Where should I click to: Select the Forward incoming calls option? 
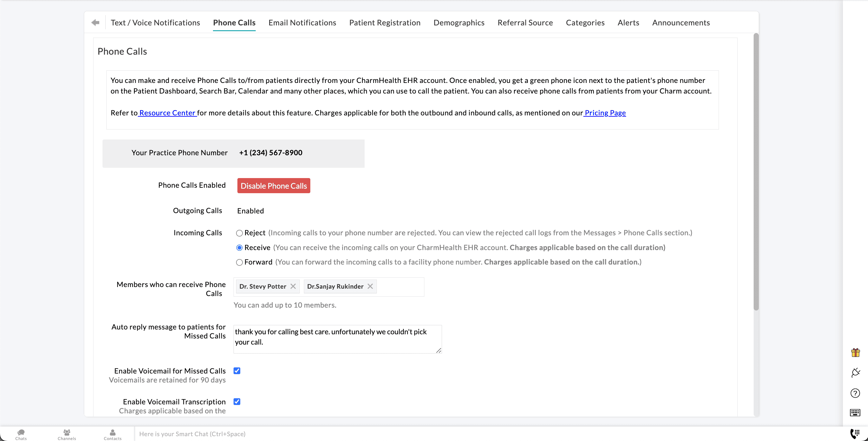pos(239,263)
